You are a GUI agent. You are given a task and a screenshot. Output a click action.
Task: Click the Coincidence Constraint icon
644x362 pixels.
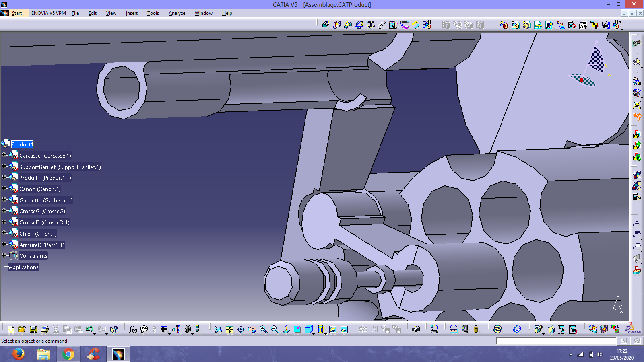tap(326, 25)
